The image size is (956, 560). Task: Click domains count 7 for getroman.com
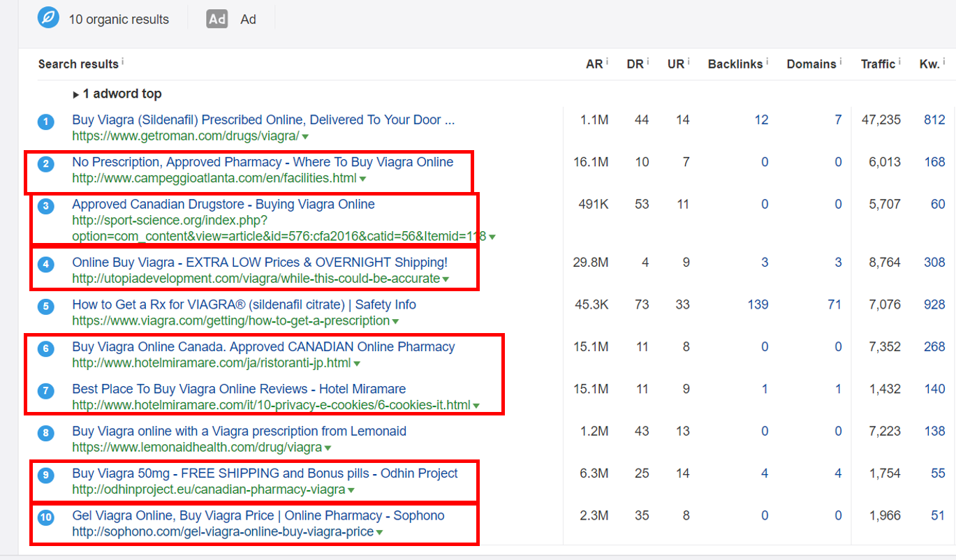[x=838, y=120]
